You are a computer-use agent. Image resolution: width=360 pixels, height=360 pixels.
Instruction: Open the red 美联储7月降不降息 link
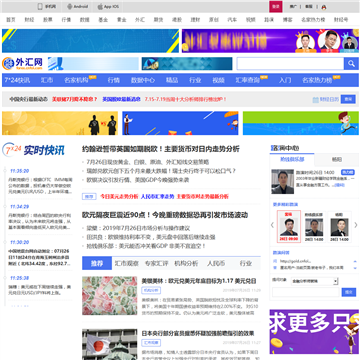(x=74, y=99)
